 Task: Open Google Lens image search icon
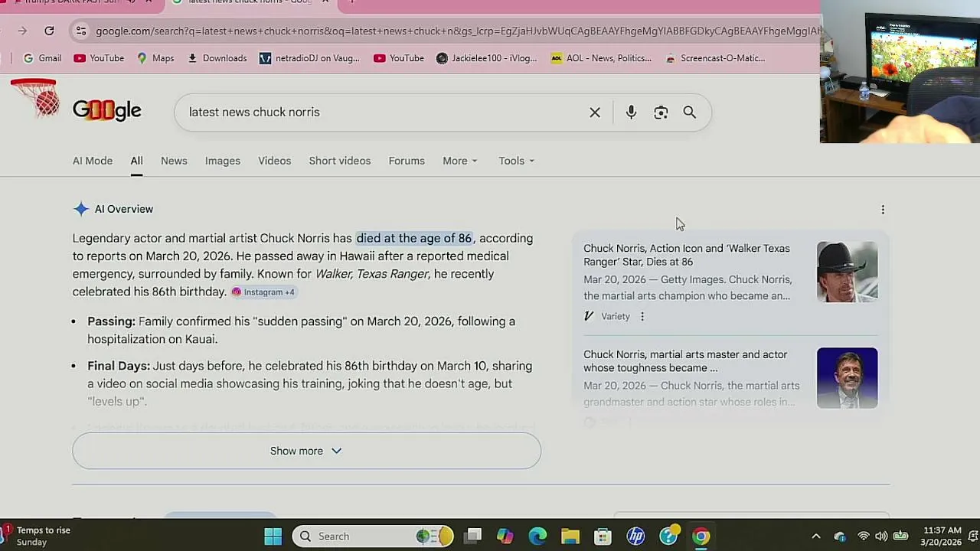click(x=661, y=112)
